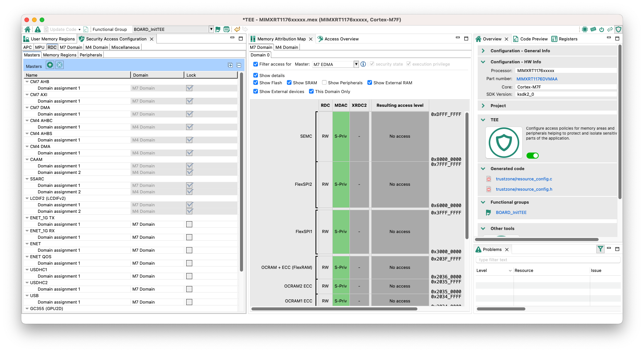Open the Pins tool chip icon

pyautogui.click(x=584, y=29)
